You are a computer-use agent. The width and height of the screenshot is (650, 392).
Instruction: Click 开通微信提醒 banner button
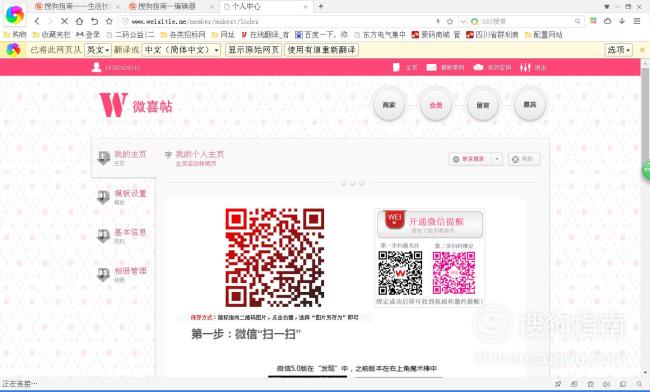point(429,224)
